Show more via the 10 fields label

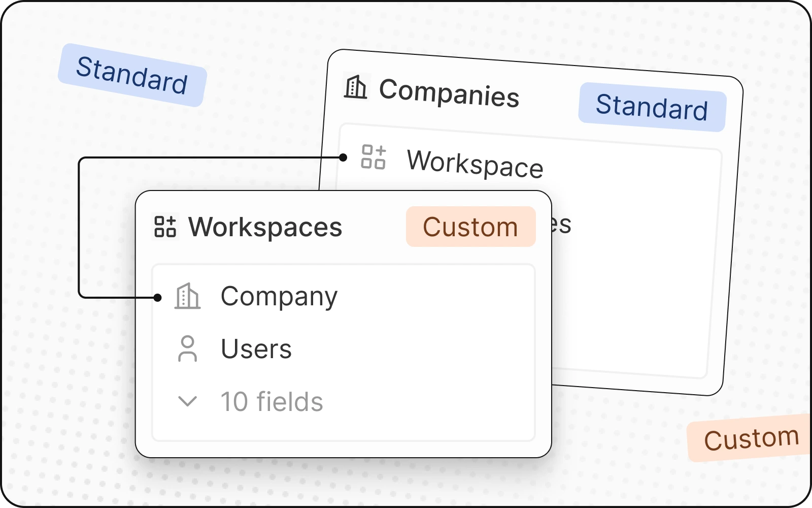pos(272,402)
